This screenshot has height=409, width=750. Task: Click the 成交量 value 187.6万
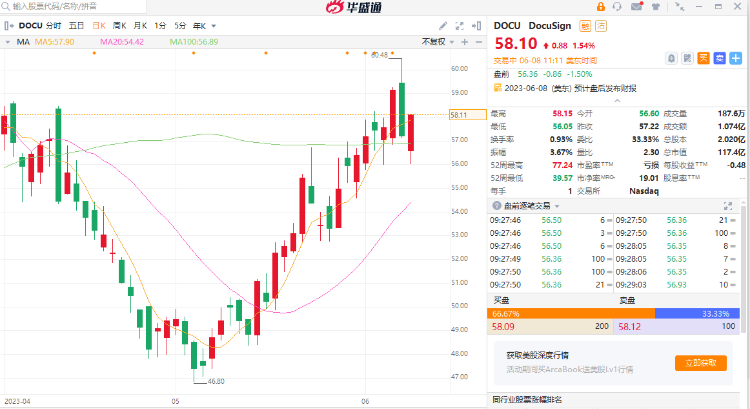pos(731,113)
